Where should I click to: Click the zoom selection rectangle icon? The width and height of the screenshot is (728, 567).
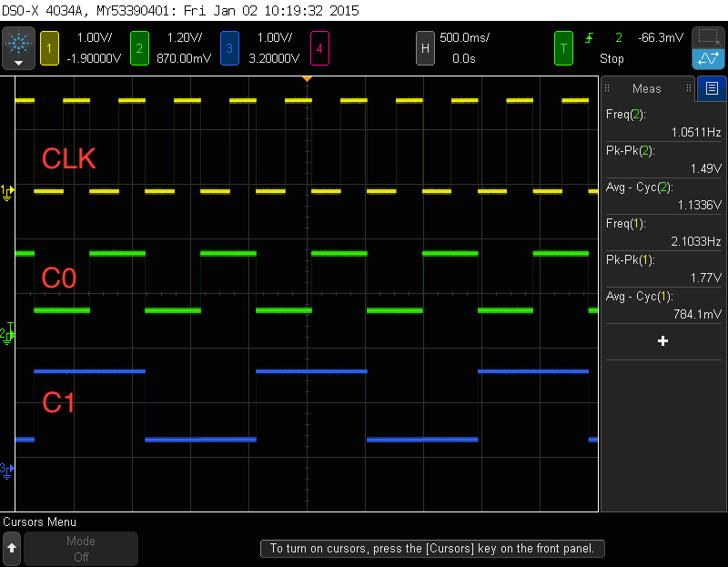coord(708,37)
